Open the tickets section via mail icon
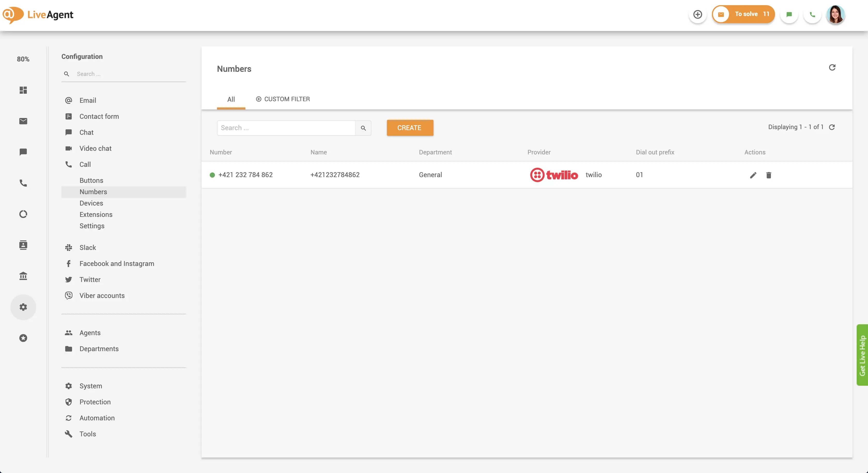868x473 pixels. point(23,121)
